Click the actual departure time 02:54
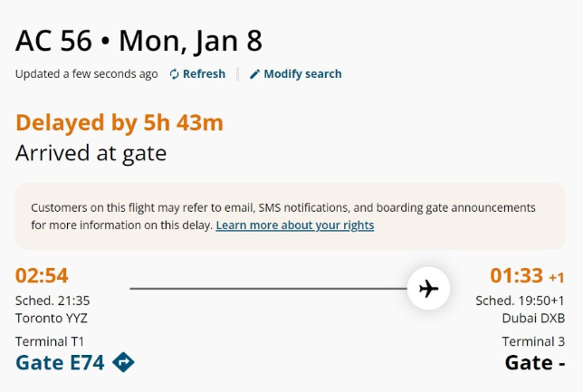The width and height of the screenshot is (583, 392). click(x=42, y=275)
